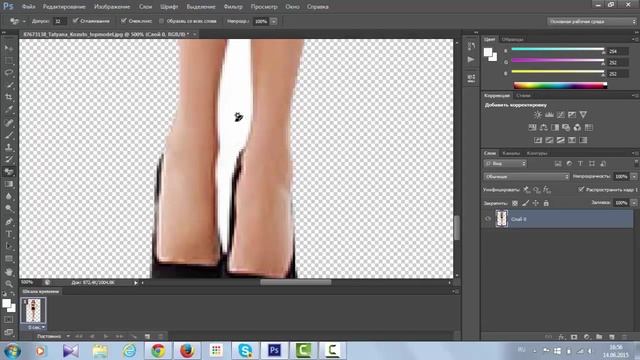Add a Channel Mixer adjustment
Viewport: 640px width, 360px height.
coord(577,128)
